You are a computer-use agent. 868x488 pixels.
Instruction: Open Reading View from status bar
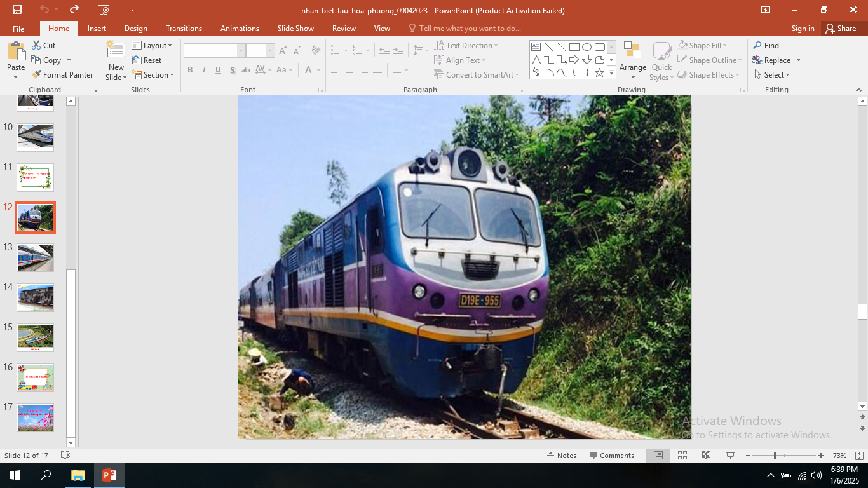click(706, 456)
